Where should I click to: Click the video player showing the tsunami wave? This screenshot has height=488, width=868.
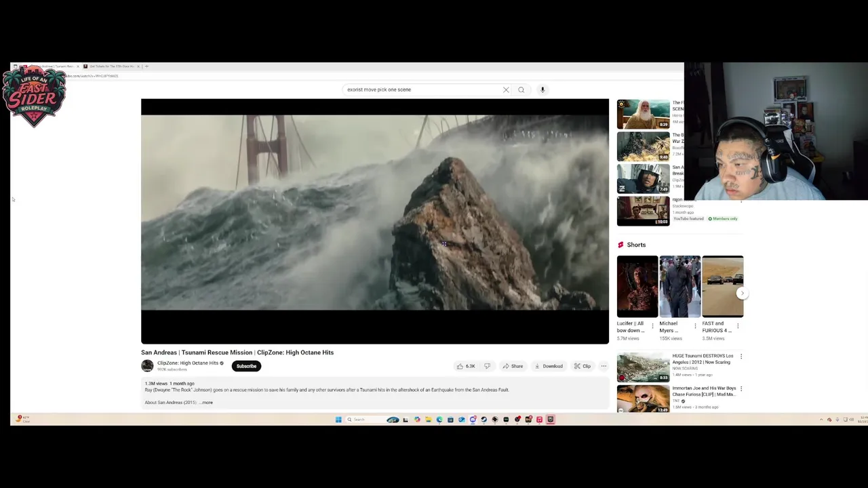coord(375,221)
